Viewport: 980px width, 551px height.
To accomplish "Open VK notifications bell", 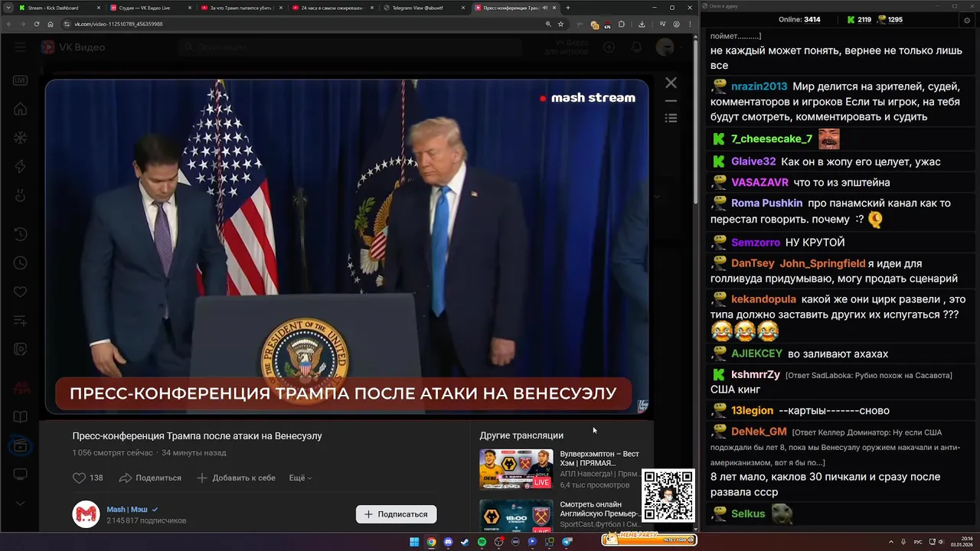I will (636, 47).
